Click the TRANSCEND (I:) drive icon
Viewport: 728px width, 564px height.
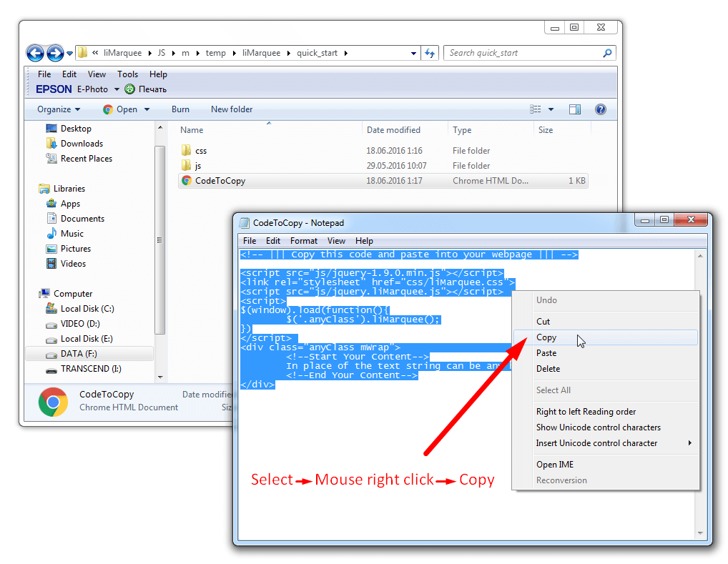51,370
